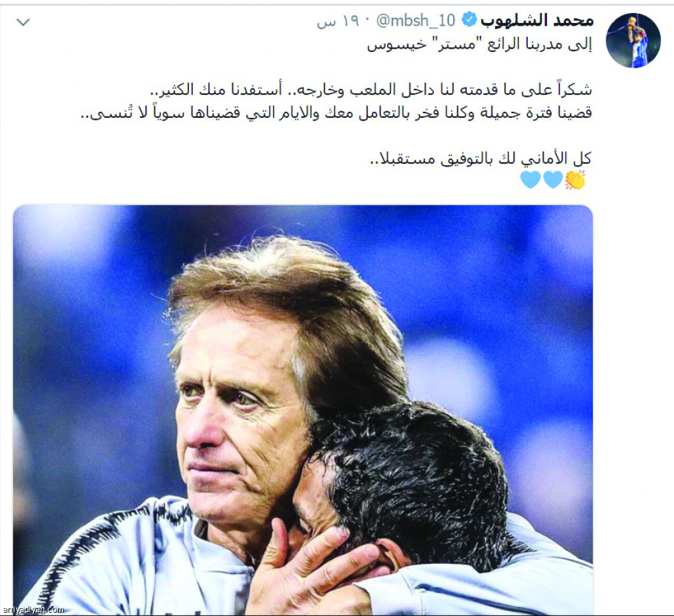The image size is (674, 616).
Task: Click the line starting شكراً على ما قدمته
Action: (x=371, y=90)
